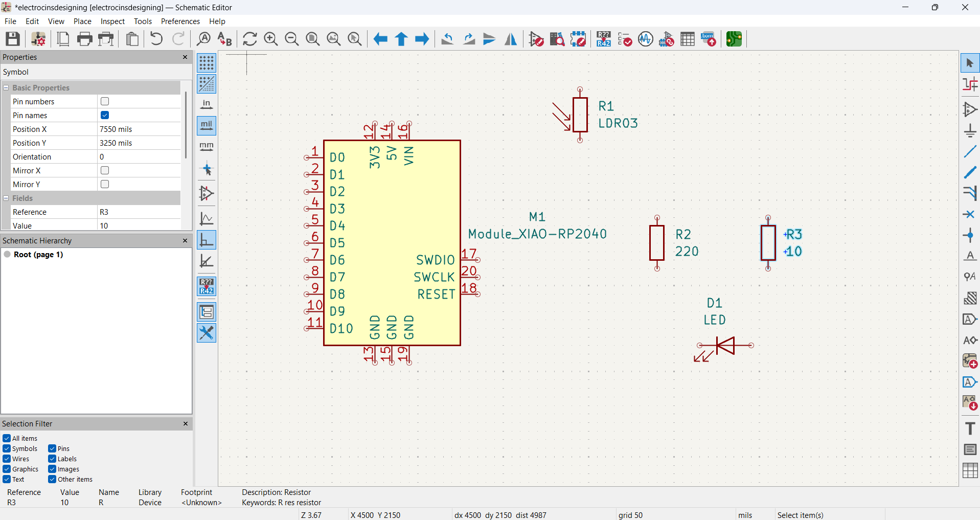Zoom to fit the page
This screenshot has height=520, width=980.
click(x=313, y=39)
